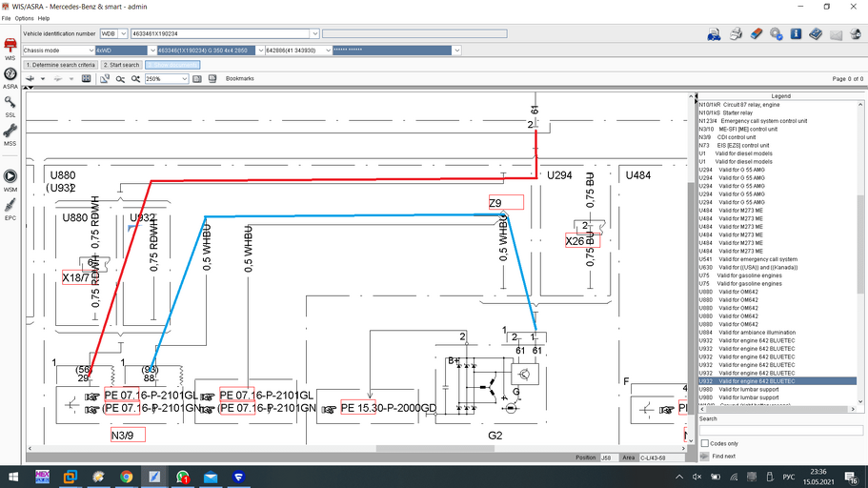Viewport: 868px width, 488px height.
Task: Select legend row N10/1kS Starter relay
Action: (x=726, y=112)
